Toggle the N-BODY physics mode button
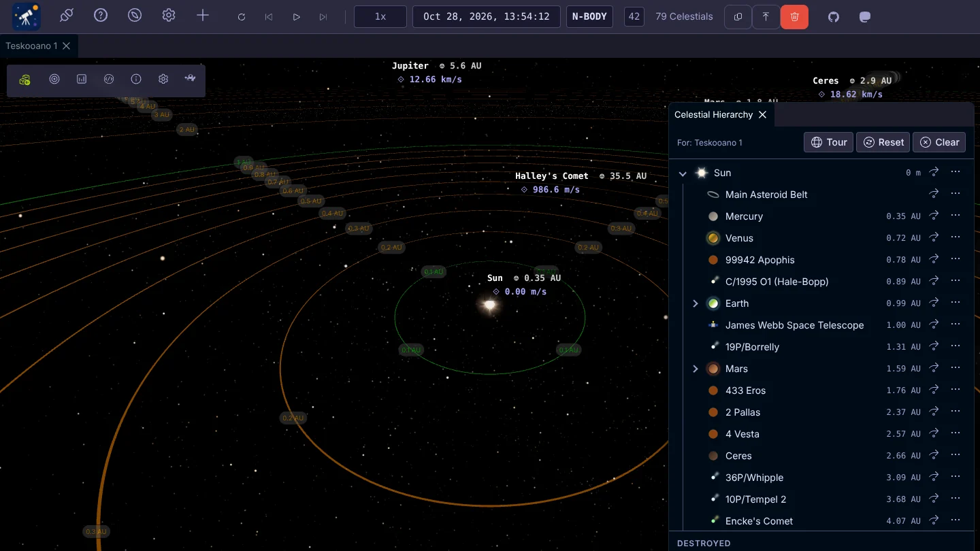The height and width of the screenshot is (551, 980). pos(589,16)
